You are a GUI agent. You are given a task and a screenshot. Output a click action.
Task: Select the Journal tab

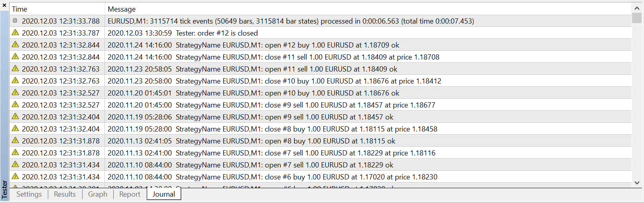164,194
